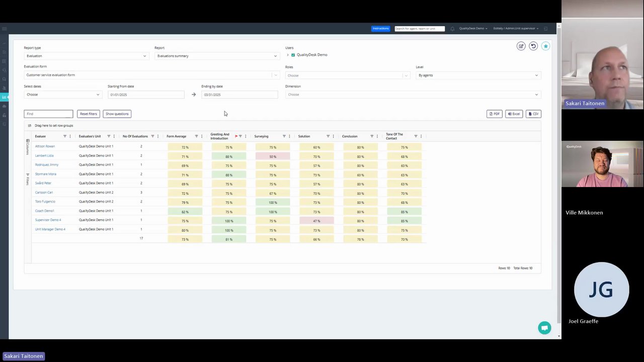Open the Report type dropdown
Viewport: 644px width, 362px height.
(86, 56)
